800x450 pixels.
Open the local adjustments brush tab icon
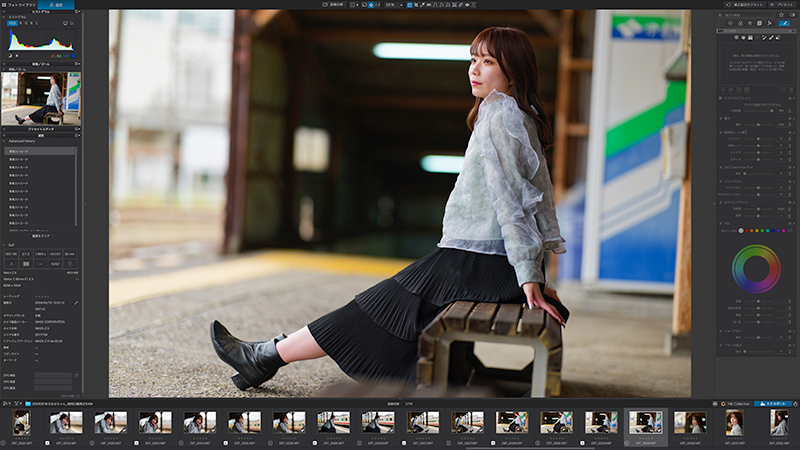click(x=785, y=23)
